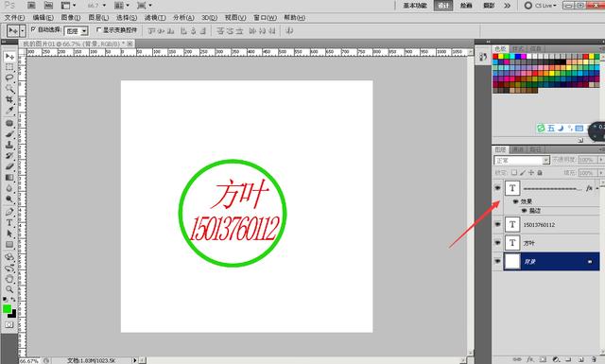This screenshot has height=364, width=605.
Task: Select the Clone Stamp tool
Action: coord(9,145)
